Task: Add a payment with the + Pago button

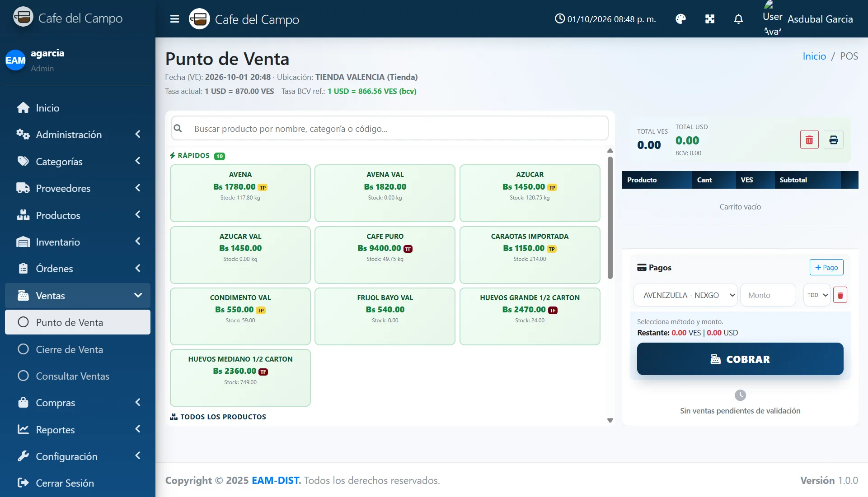Action: 826,267
